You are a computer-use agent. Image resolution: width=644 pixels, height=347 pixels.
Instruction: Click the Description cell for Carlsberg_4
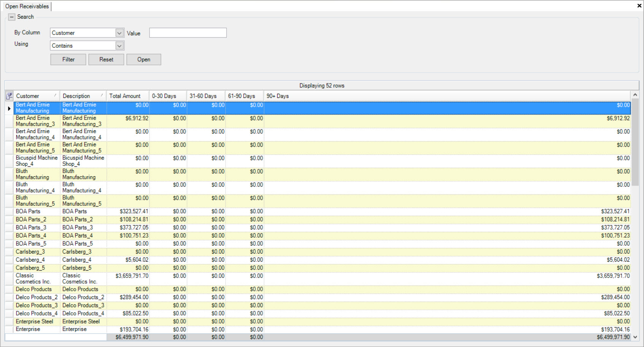[83, 260]
